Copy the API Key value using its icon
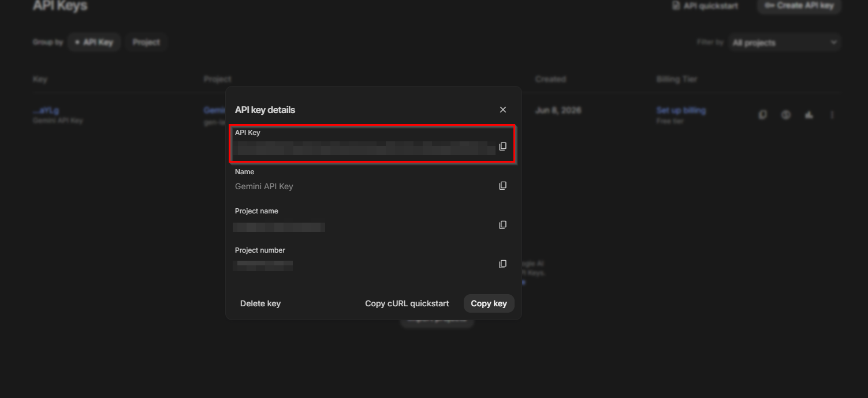 pyautogui.click(x=502, y=147)
